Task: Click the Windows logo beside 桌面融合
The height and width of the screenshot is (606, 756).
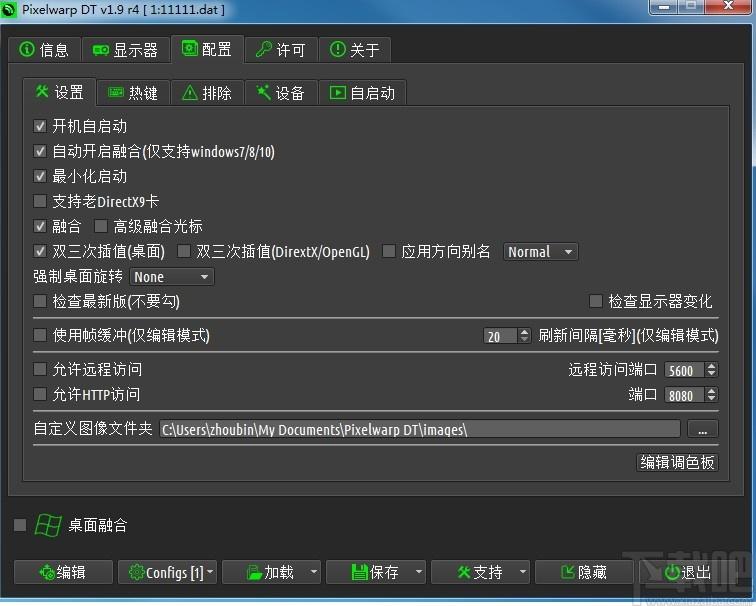Action: point(47,525)
